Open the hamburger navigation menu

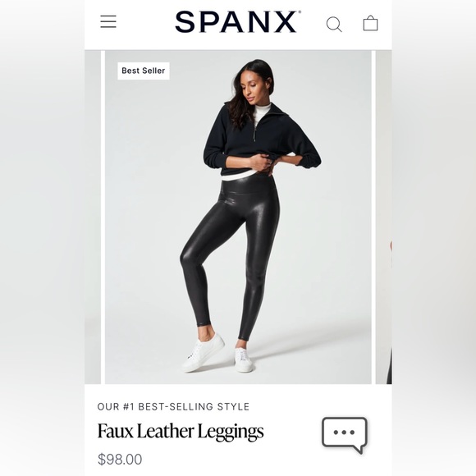click(108, 21)
